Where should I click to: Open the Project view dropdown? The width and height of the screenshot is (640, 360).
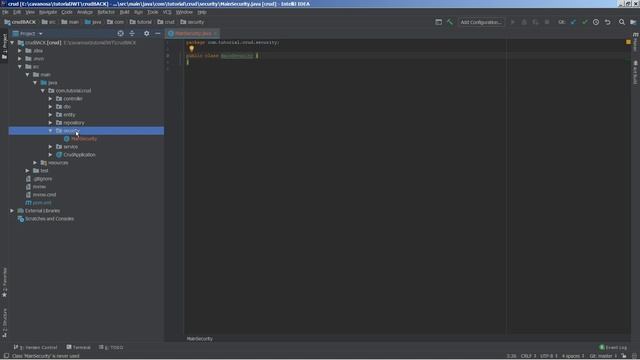pos(28,33)
